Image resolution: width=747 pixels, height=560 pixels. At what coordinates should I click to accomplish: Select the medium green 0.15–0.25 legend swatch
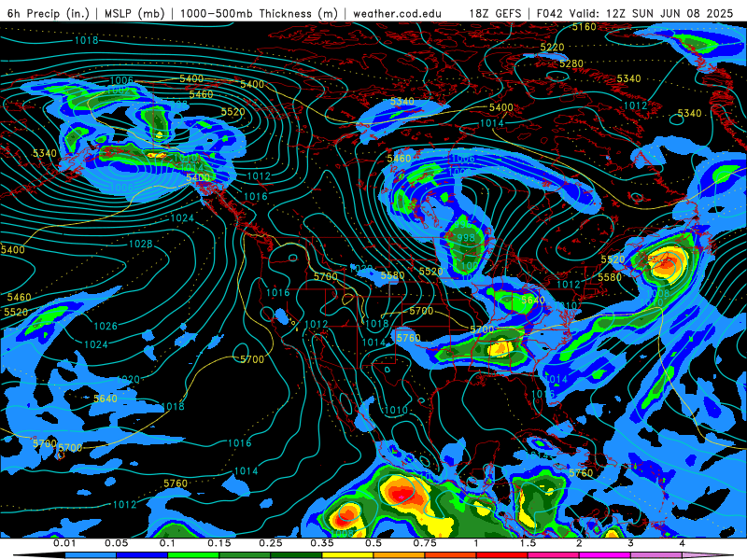click(245, 555)
